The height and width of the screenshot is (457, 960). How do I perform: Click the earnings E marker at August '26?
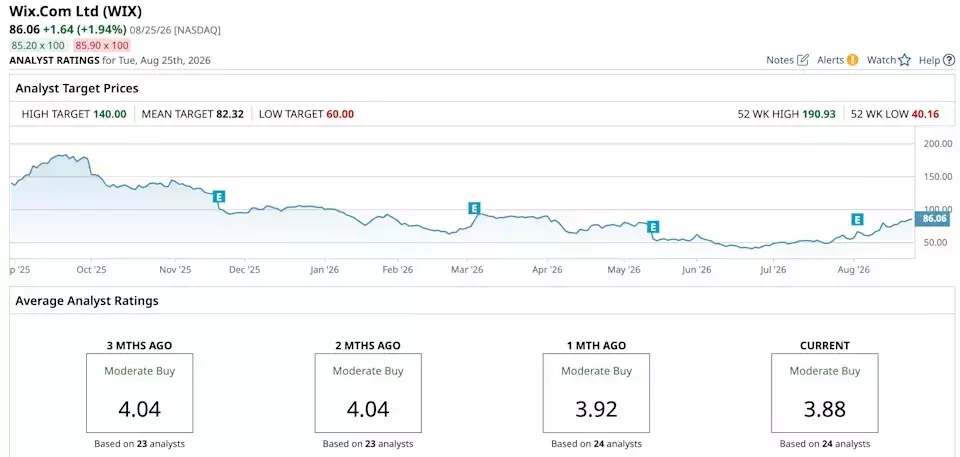tap(857, 219)
